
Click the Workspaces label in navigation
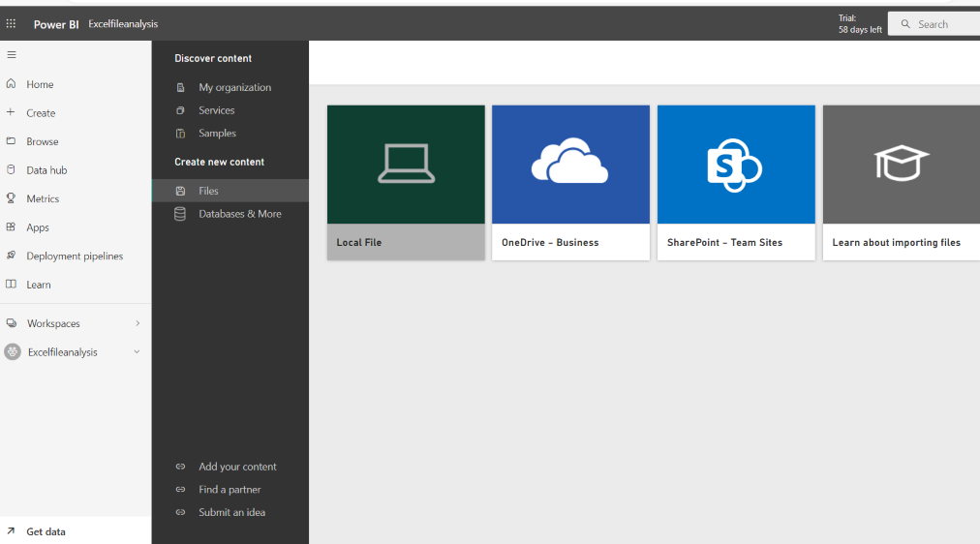(53, 323)
